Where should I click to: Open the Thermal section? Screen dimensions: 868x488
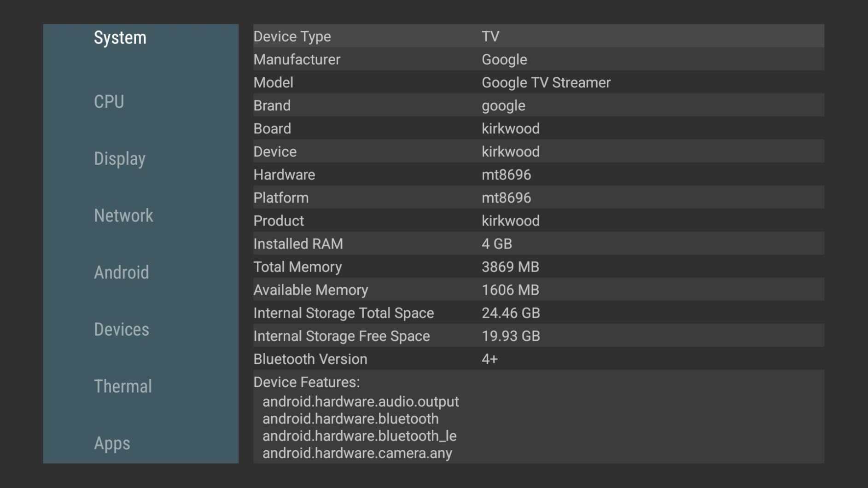122,386
